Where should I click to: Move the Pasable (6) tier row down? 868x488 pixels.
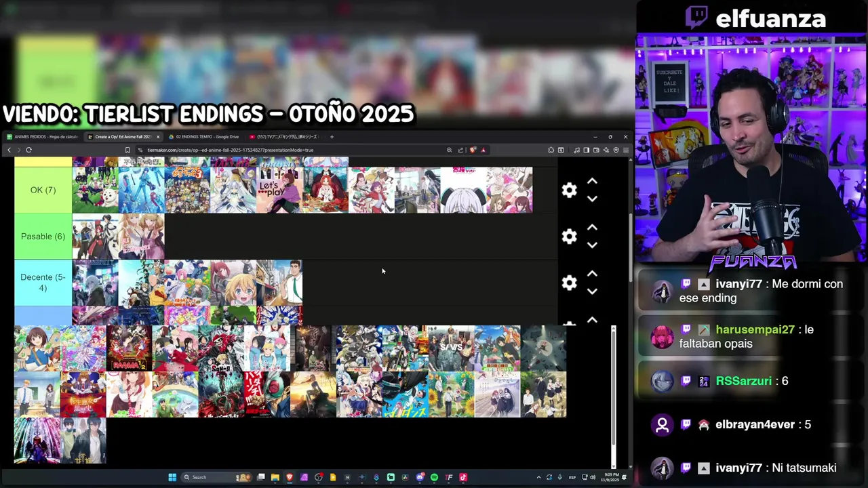592,245
